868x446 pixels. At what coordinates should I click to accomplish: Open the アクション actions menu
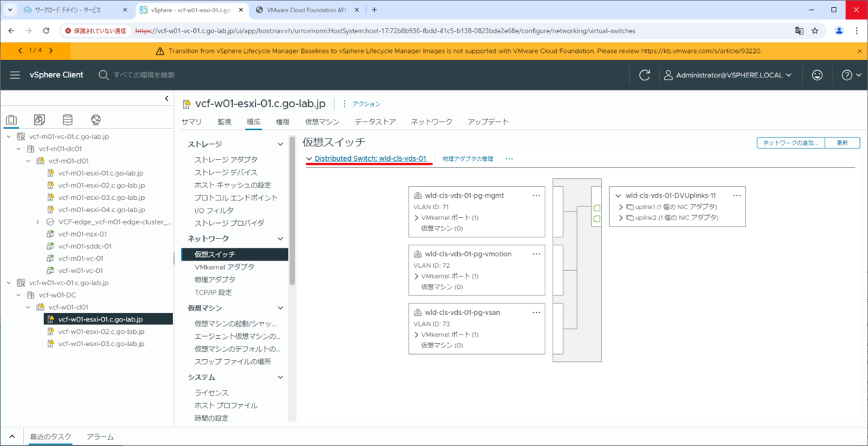360,104
